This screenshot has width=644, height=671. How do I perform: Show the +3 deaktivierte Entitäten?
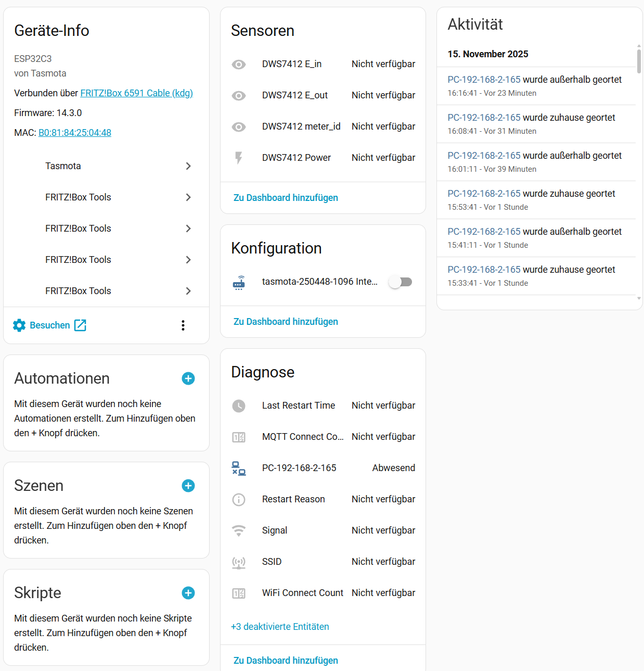(x=280, y=627)
